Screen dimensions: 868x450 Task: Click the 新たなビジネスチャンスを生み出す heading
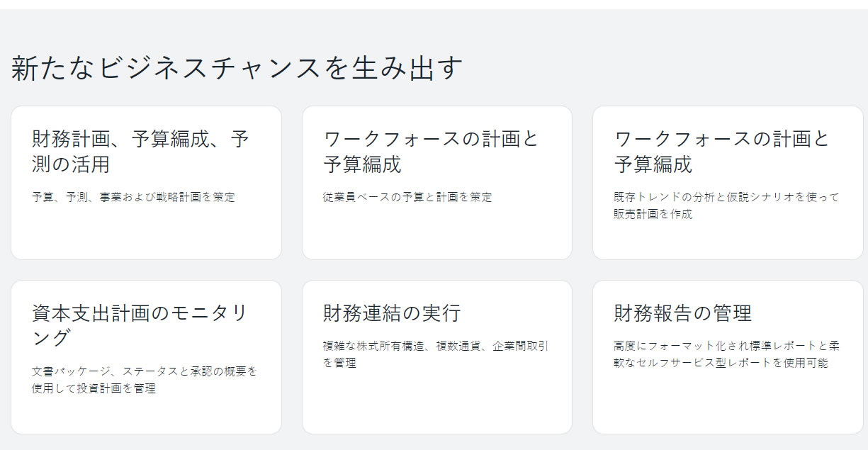tap(237, 69)
